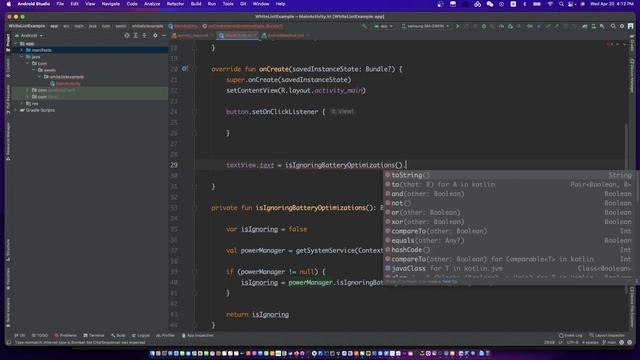This screenshot has width=640, height=360.
Task: Select equals(other: Any?) completion item
Action: pyautogui.click(x=509, y=240)
